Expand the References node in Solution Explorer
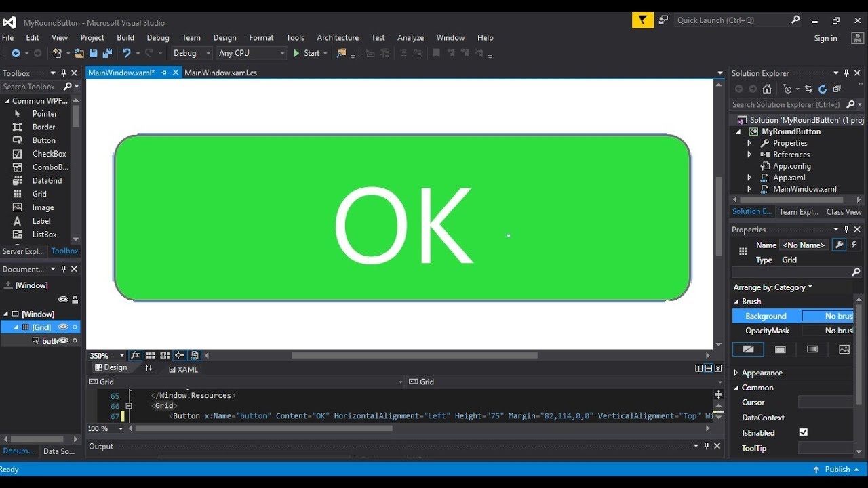 tap(749, 155)
